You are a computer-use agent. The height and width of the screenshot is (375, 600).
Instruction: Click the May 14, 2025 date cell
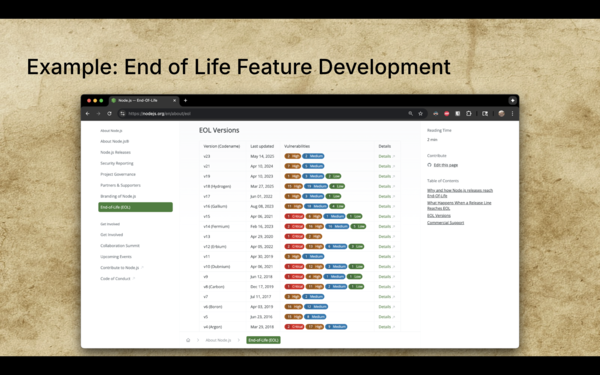[x=262, y=156]
